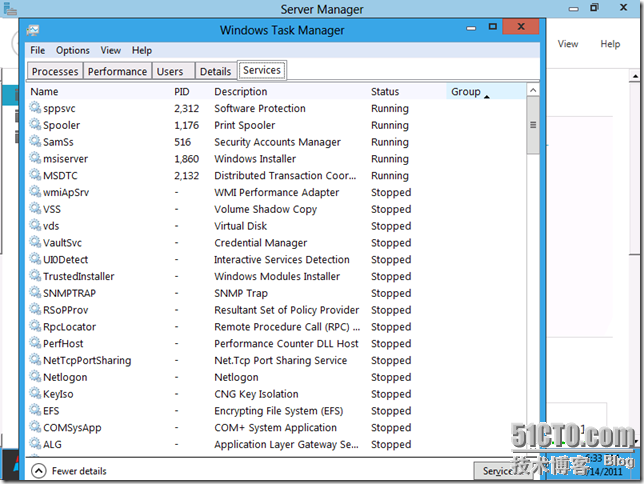Collapse with the Fewer details chevron
Screen dimensions: 644x484
[39, 471]
